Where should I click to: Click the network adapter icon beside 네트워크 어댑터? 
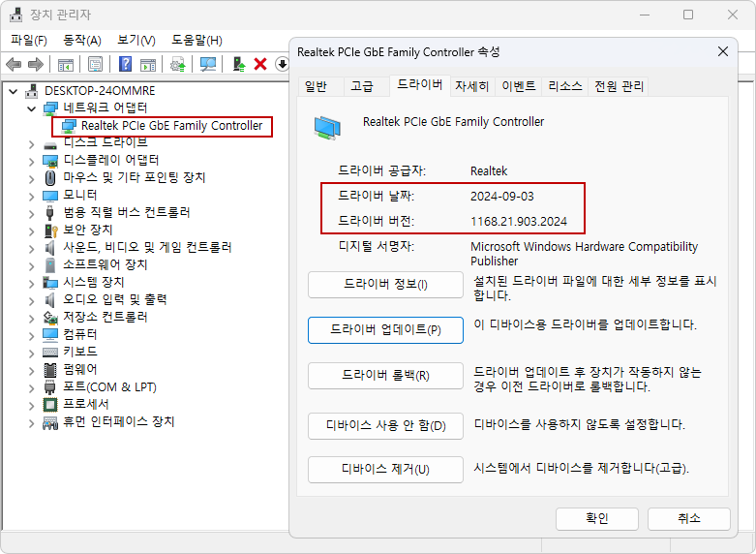(x=50, y=108)
